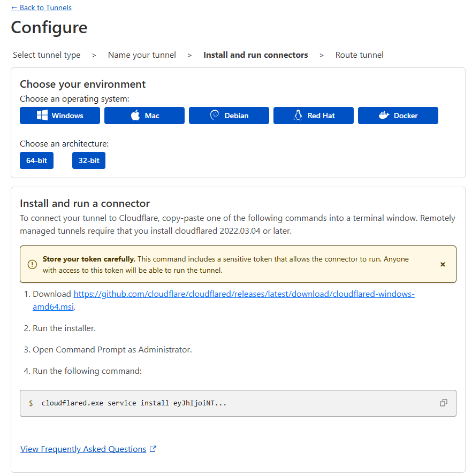Screen dimensions: 472x476
Task: Click the Apple logo icon
Action: point(135,116)
